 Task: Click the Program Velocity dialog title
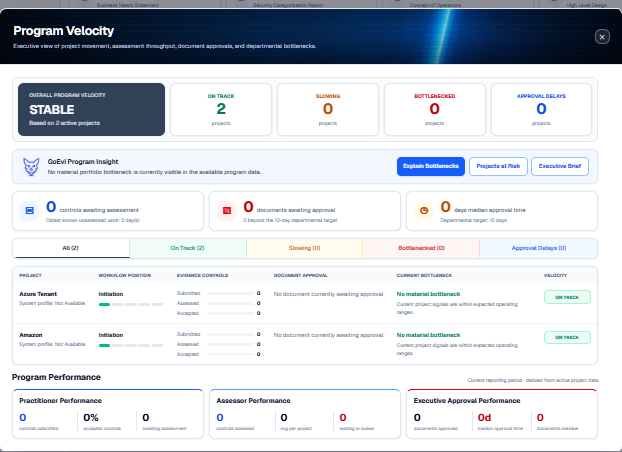(x=63, y=31)
